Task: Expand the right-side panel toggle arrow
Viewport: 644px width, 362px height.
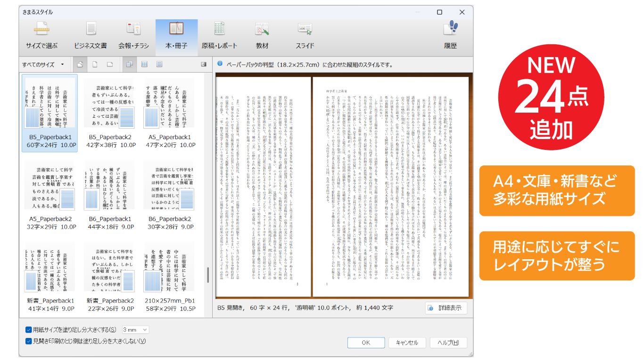Action: (203, 64)
